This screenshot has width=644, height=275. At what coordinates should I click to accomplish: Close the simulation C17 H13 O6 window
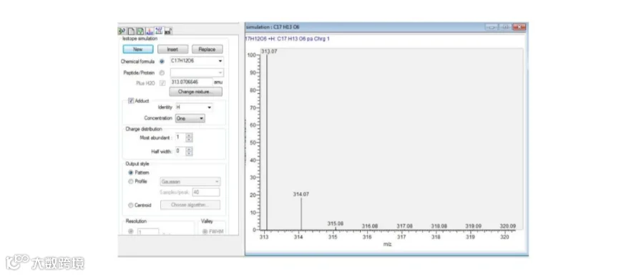(x=519, y=26)
